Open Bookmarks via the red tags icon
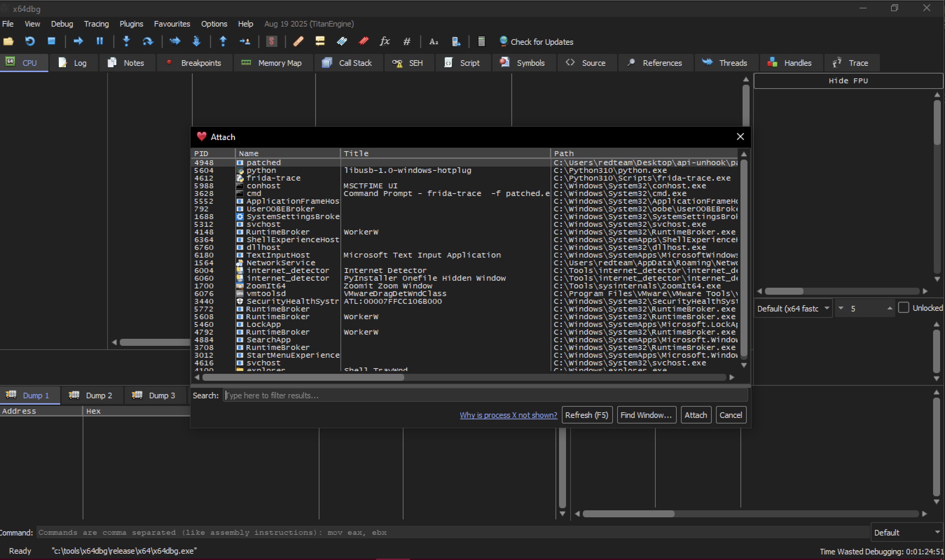The image size is (945, 560). click(363, 42)
